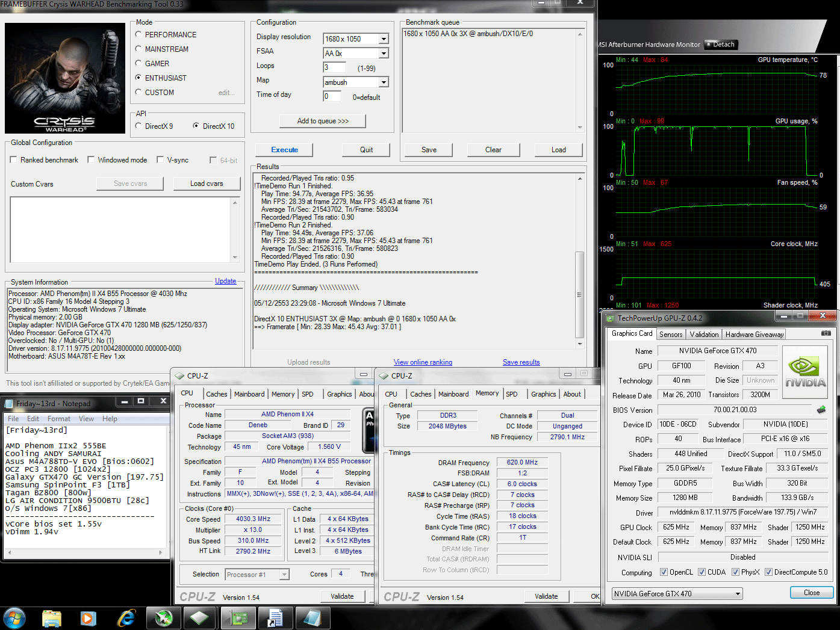Switch to the Sensors tab in GPU-Z
The image size is (840, 630).
click(671, 334)
